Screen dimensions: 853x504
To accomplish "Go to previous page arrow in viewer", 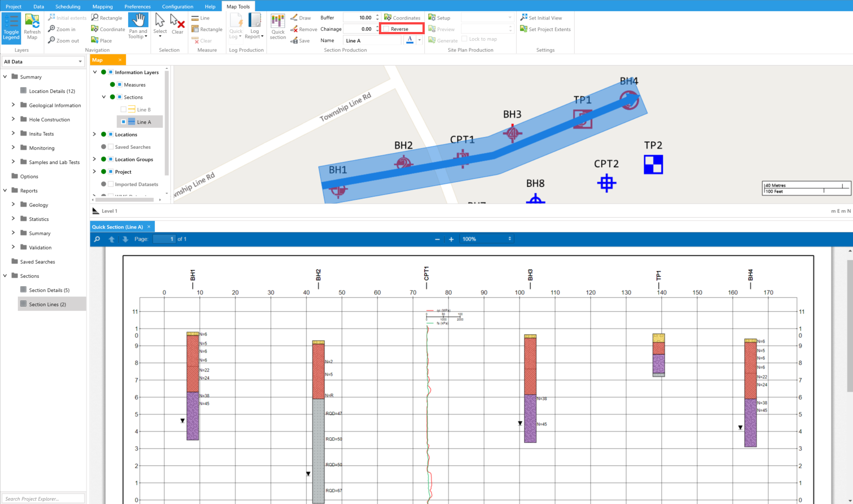I will (112, 239).
